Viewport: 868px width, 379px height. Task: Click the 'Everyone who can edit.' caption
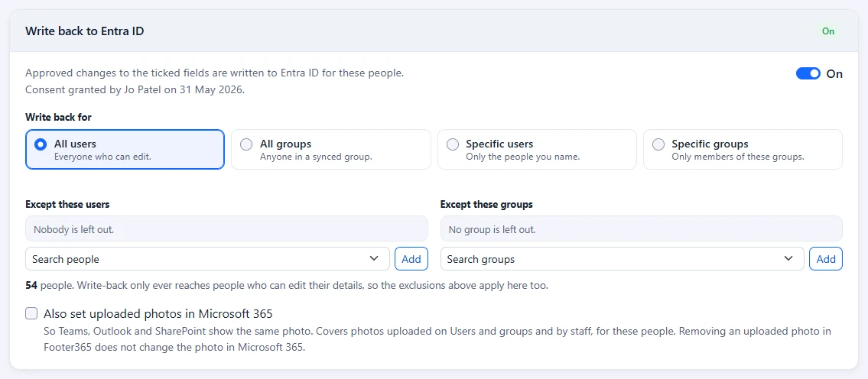click(102, 157)
